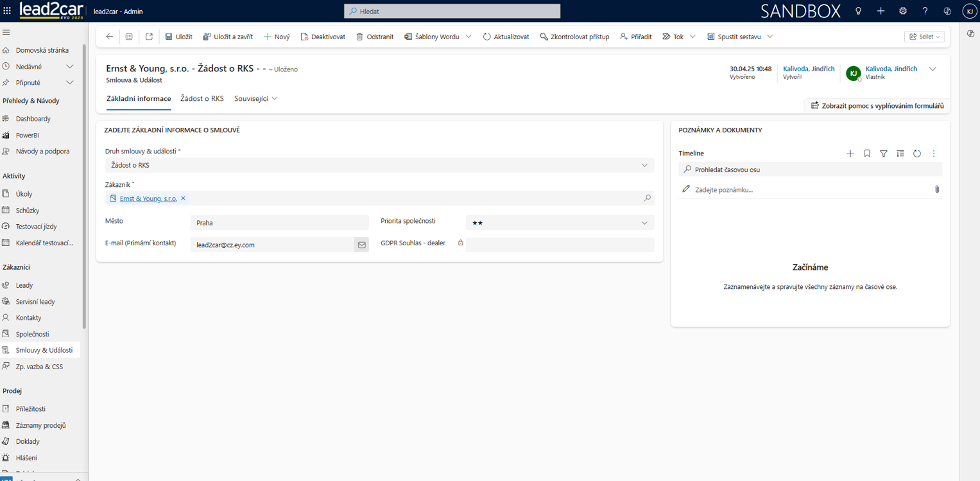Click Uložit a zavřít button

pos(228,37)
